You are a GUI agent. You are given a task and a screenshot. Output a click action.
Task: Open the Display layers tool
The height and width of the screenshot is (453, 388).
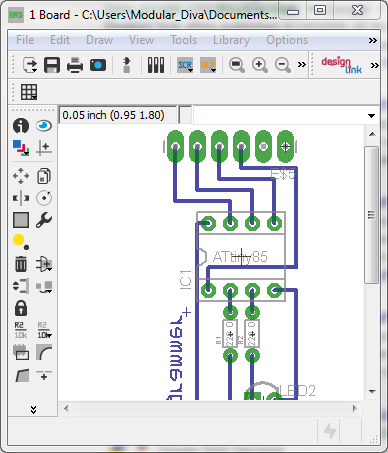[21, 148]
